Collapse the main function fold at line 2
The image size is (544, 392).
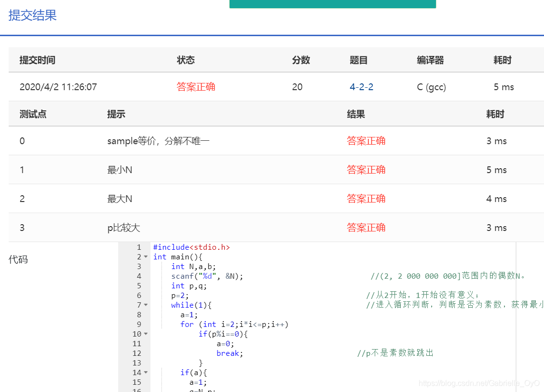point(145,257)
